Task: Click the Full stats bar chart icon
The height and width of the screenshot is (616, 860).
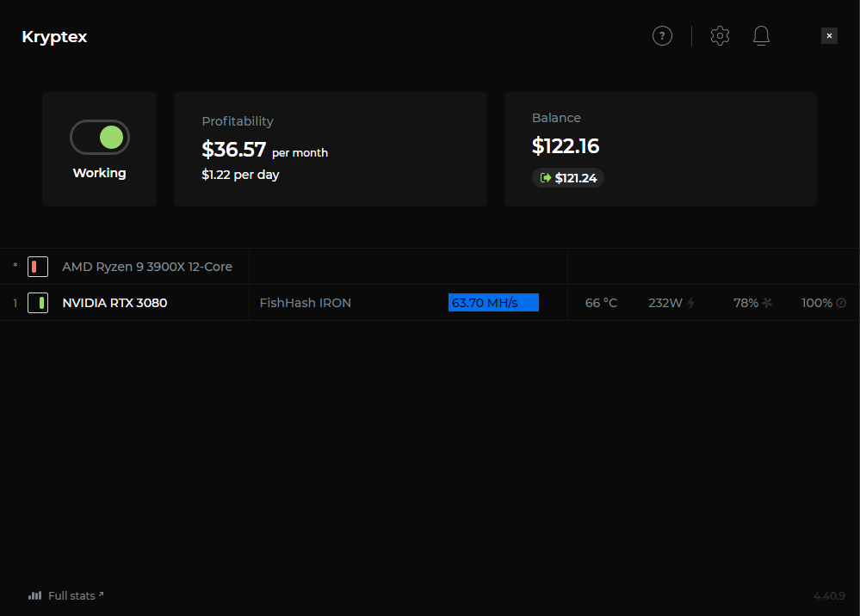Action: 34,595
